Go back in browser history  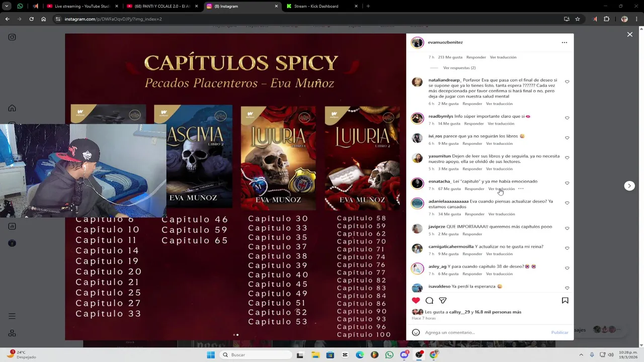pos(7,19)
